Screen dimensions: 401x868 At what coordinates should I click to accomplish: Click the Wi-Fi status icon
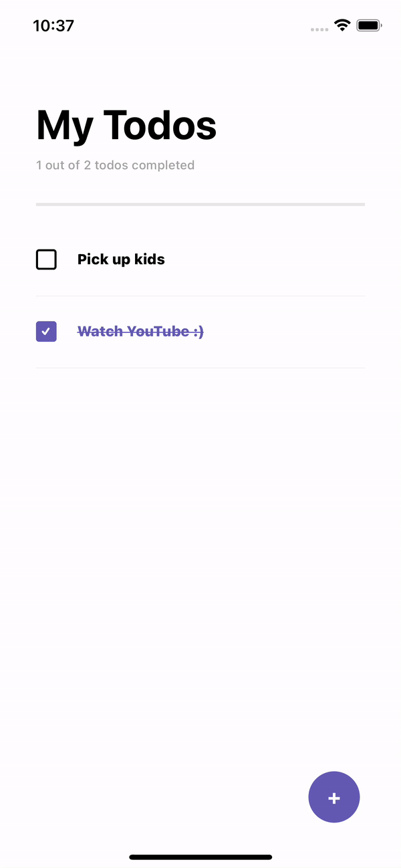pos(343,26)
